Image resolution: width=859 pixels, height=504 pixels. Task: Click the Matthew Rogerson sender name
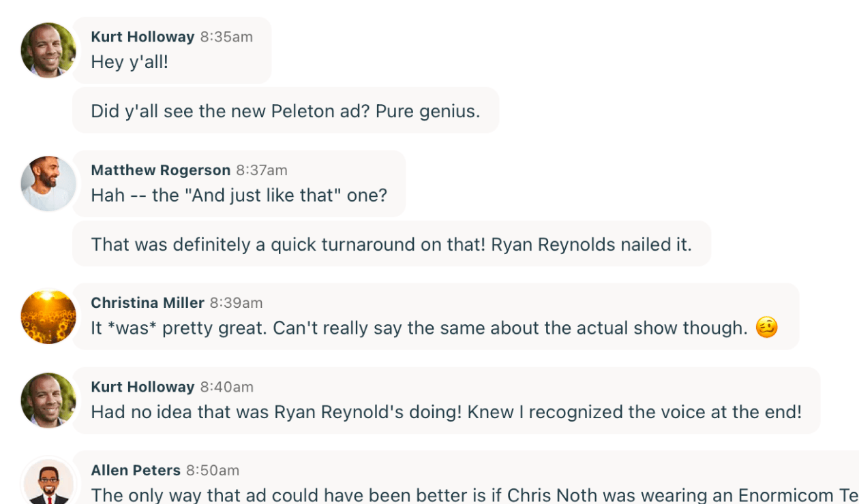tap(161, 170)
